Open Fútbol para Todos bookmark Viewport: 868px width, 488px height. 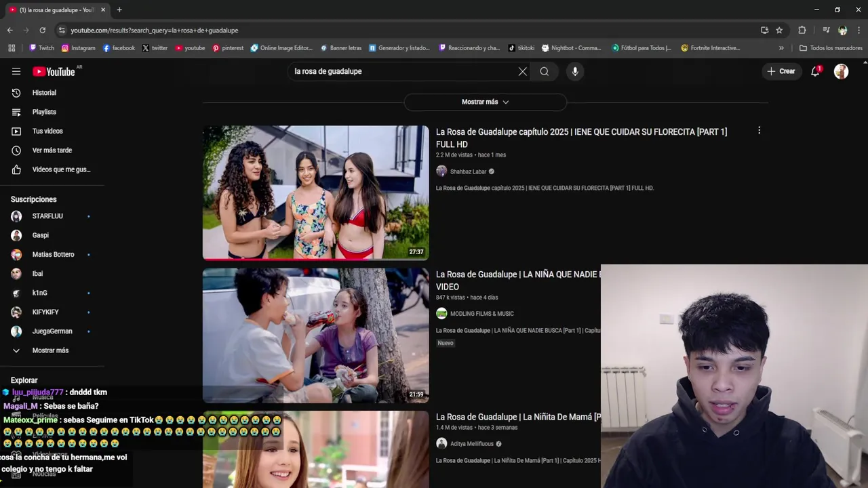pos(642,48)
